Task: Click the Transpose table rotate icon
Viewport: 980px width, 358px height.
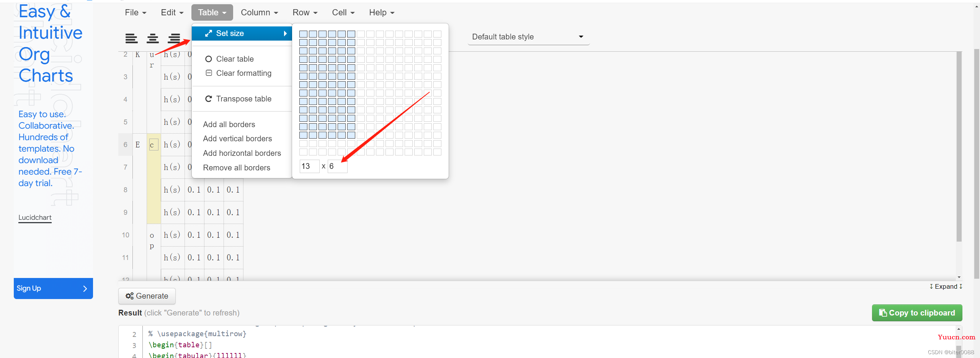Action: coord(209,99)
